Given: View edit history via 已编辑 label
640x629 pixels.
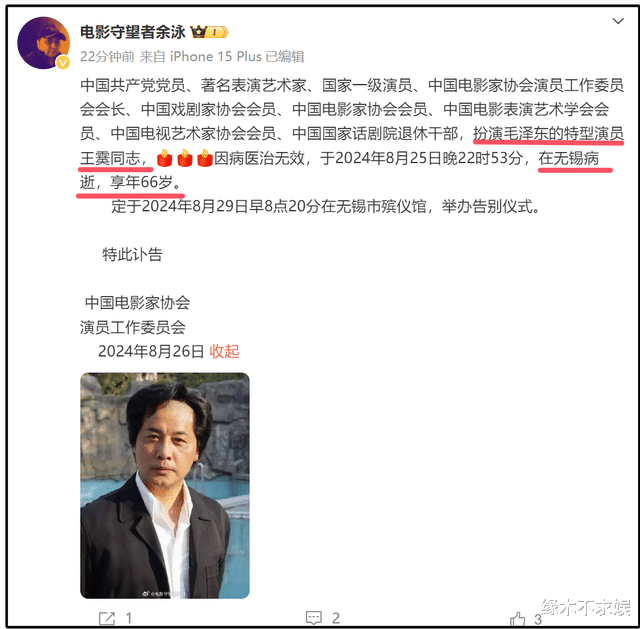Looking at the screenshot, I should pyautogui.click(x=284, y=56).
